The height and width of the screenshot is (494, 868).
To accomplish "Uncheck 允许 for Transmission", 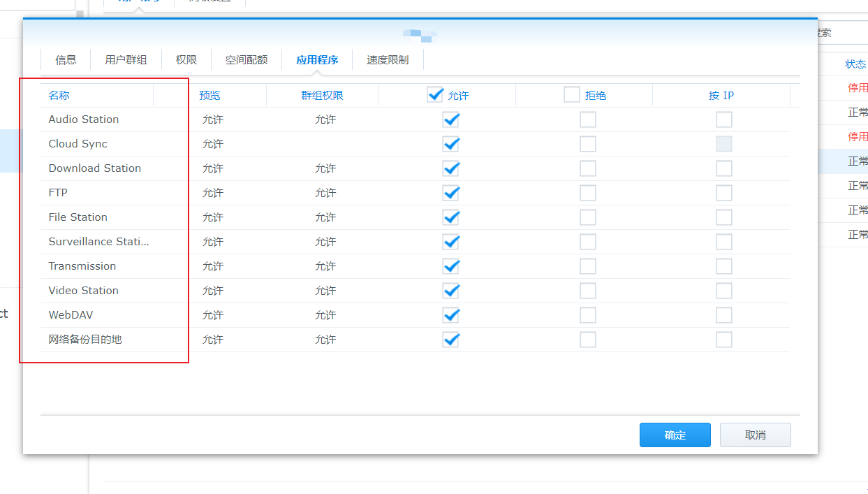I will [451, 266].
